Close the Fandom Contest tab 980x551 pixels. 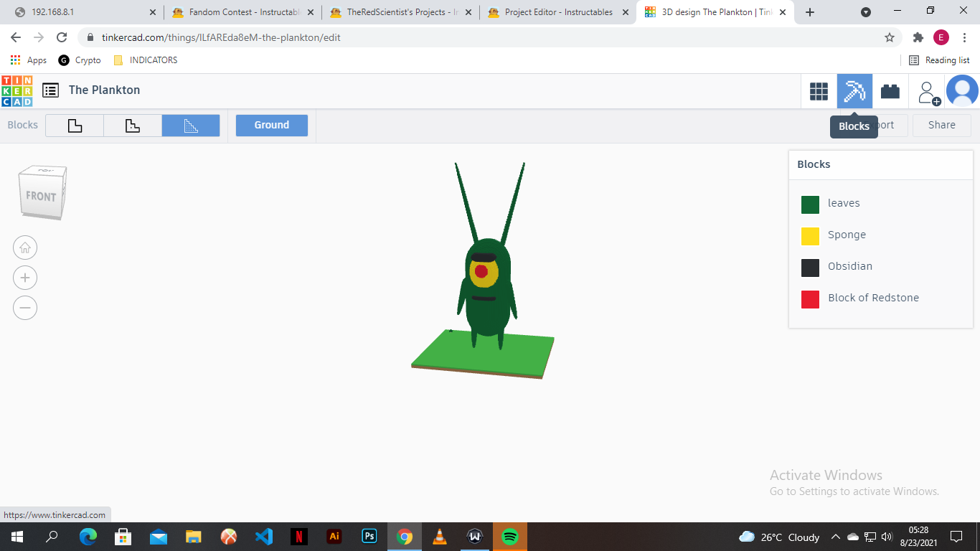point(310,12)
